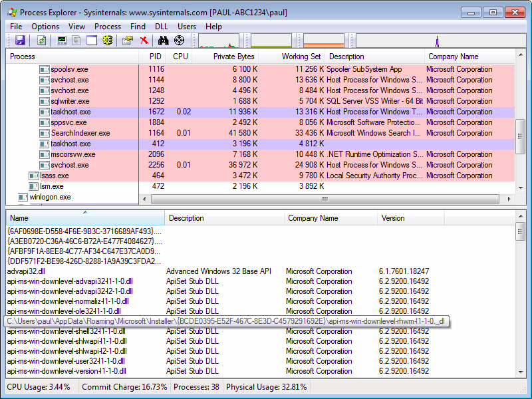Click the gear icon for DLL/handle view
Screen dimensions: 532x399
point(106,41)
